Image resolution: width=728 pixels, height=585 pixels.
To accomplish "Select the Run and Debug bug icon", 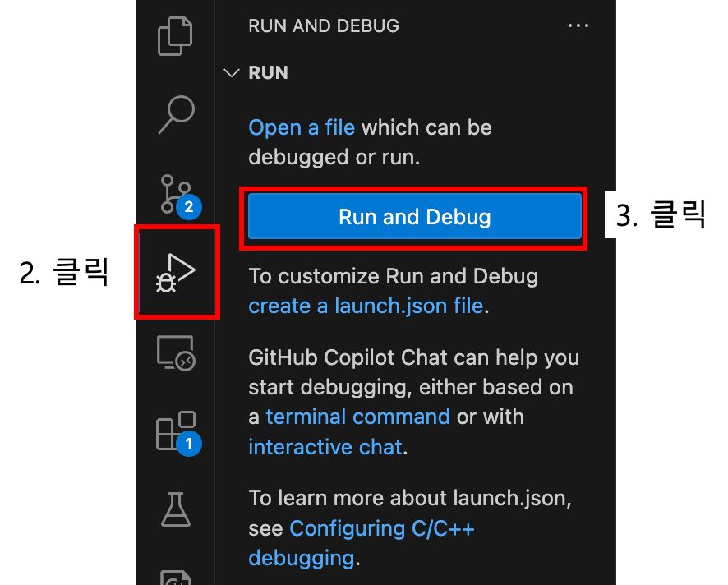I will (x=176, y=273).
